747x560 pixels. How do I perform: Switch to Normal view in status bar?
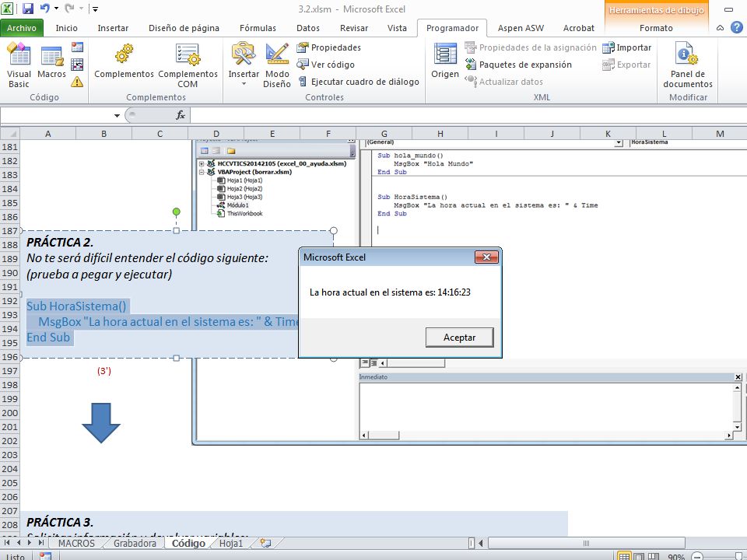623,556
